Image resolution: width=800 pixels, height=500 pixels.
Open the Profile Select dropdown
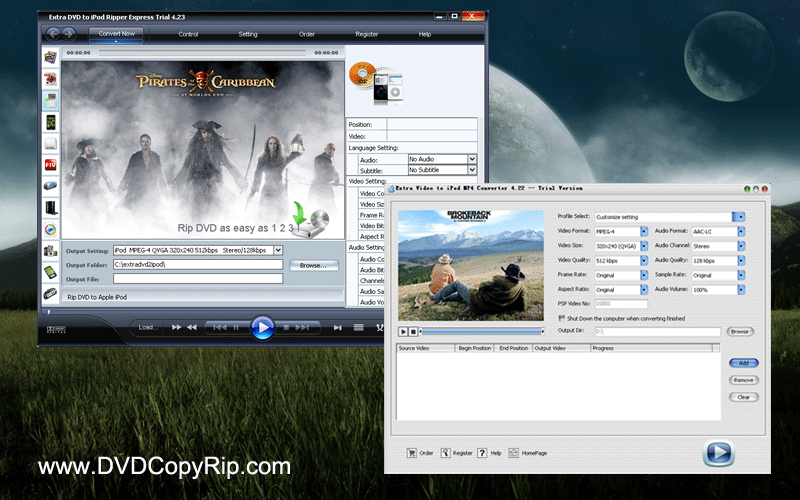pyautogui.click(x=739, y=217)
